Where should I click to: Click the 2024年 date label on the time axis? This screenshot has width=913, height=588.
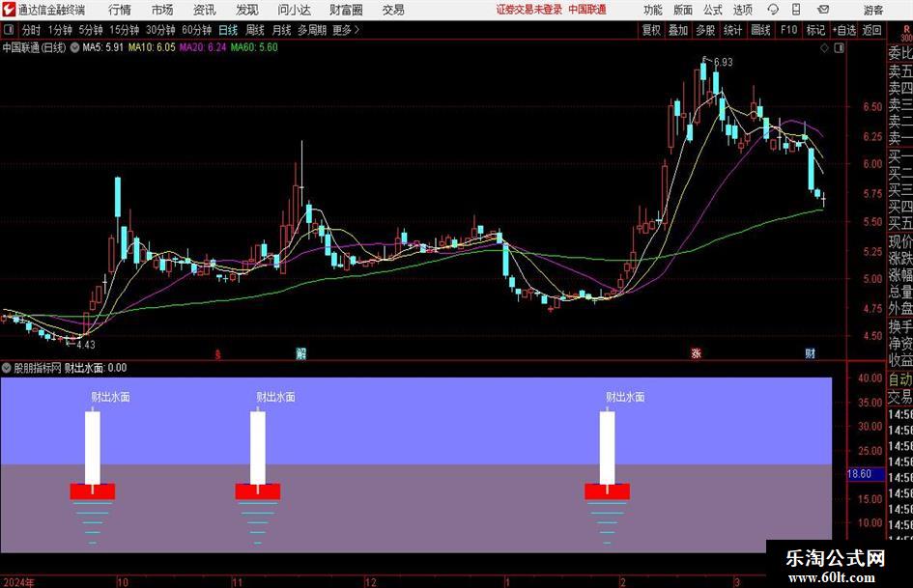(x=18, y=582)
